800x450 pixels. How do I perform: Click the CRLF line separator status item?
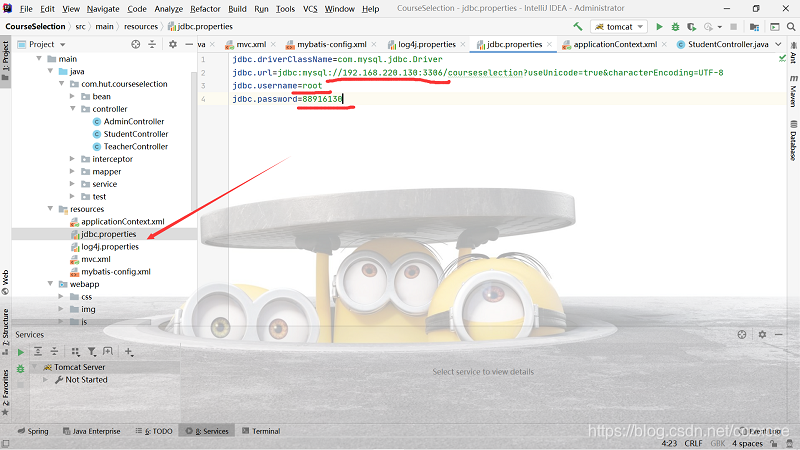[x=693, y=443]
